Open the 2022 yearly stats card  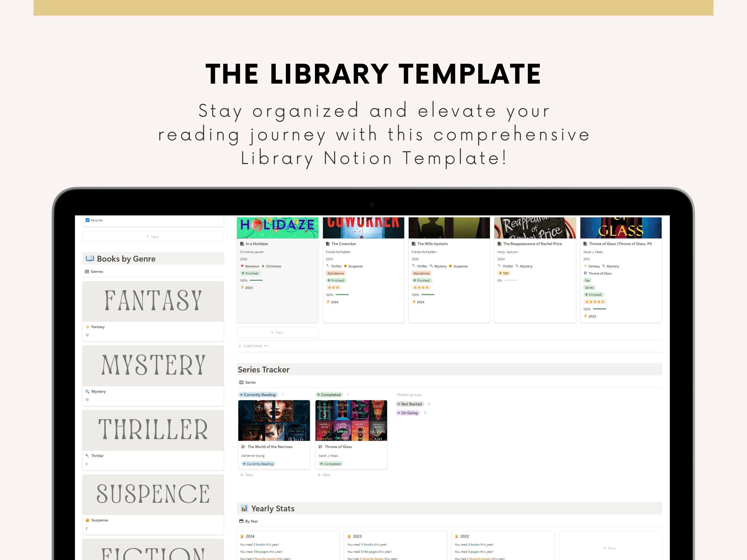point(503,546)
